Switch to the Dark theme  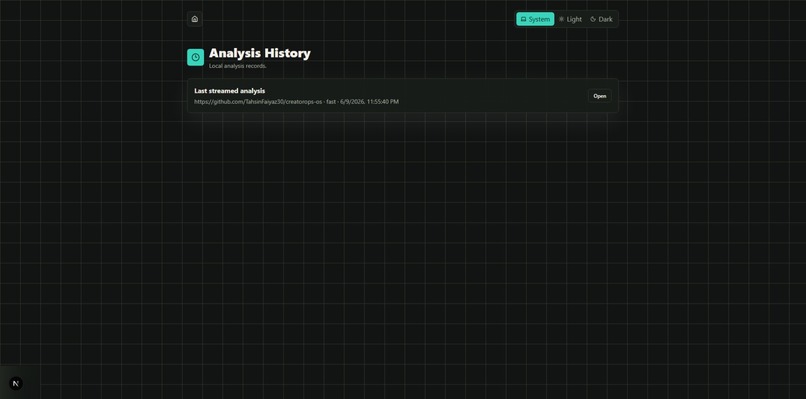click(x=601, y=19)
